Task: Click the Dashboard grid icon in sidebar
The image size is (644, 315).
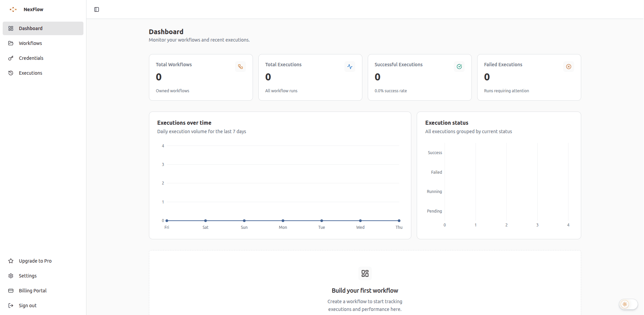Action: (11, 28)
